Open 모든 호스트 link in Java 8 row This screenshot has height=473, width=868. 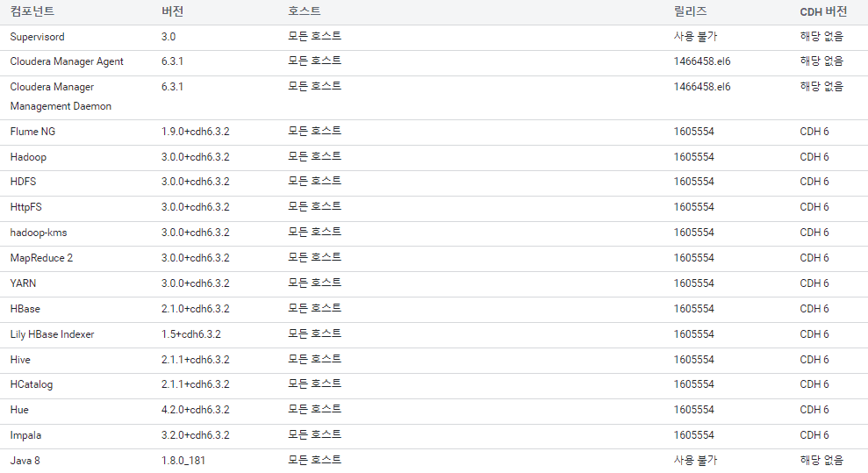[314, 459]
